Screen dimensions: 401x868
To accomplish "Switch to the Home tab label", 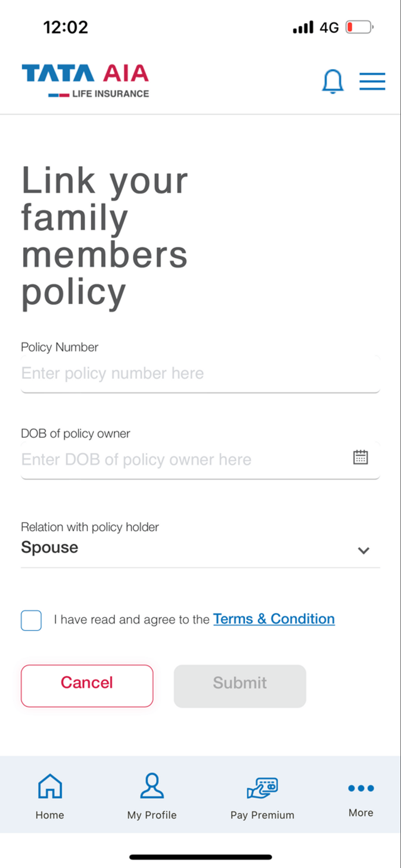I will (x=50, y=815).
